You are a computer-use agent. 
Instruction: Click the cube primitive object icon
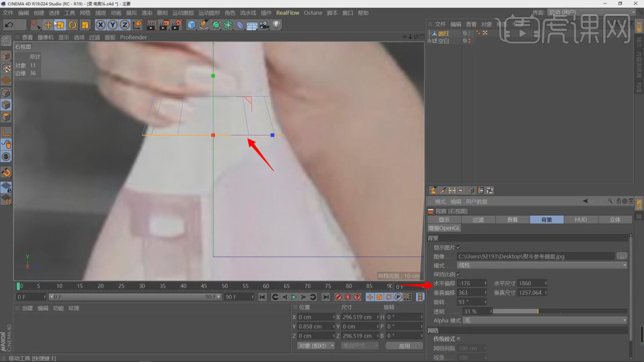point(192,25)
